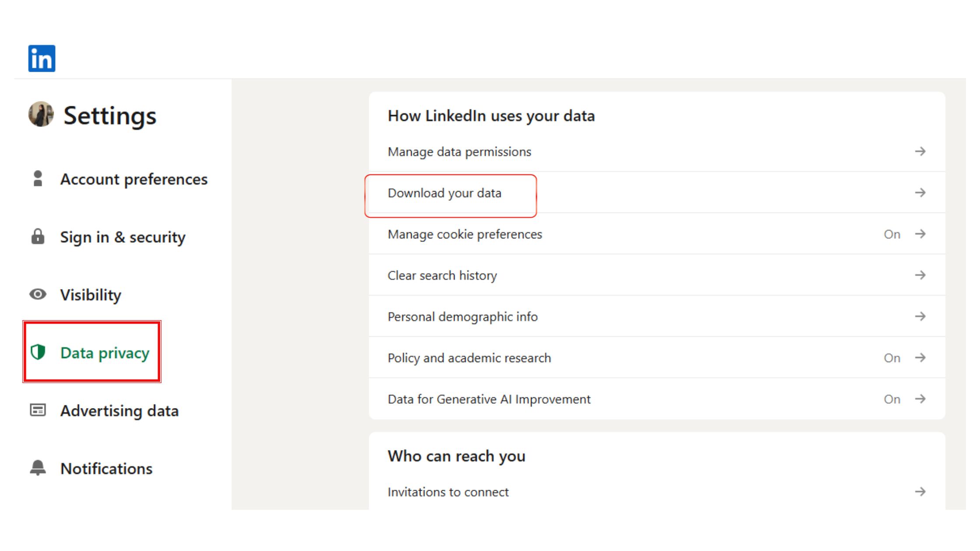
Task: Go to Sign in & security settings
Action: [123, 237]
